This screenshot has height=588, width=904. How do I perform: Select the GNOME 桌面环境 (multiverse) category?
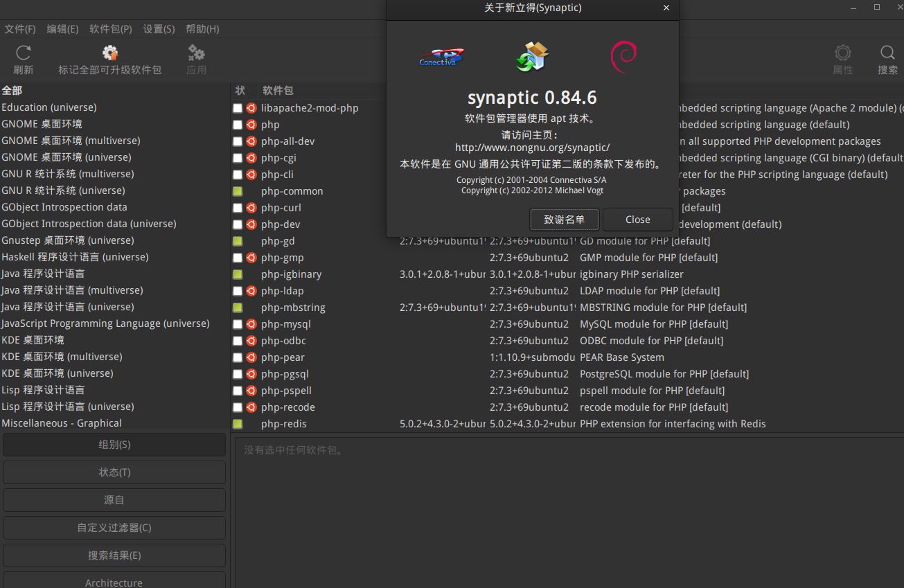click(71, 141)
